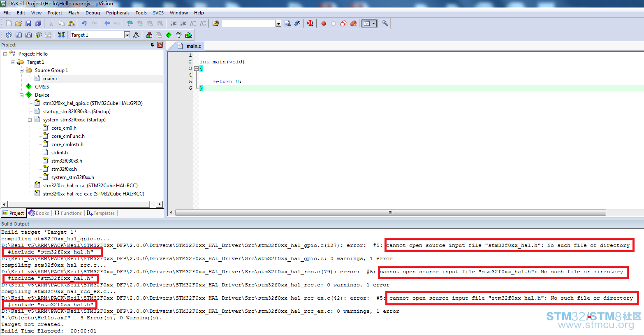Launch the Pack Installer from the toolbar

click(x=189, y=35)
